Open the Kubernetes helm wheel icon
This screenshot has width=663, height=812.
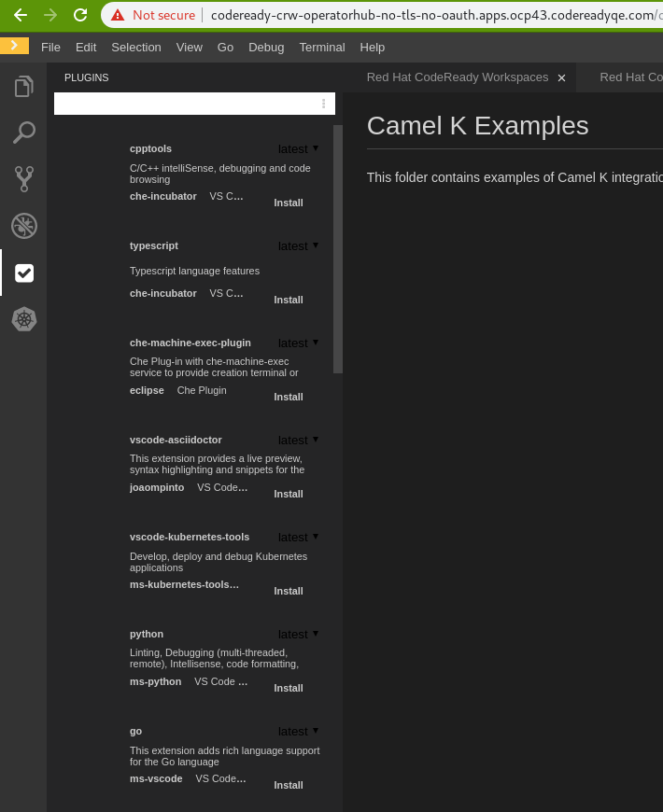[x=23, y=319]
